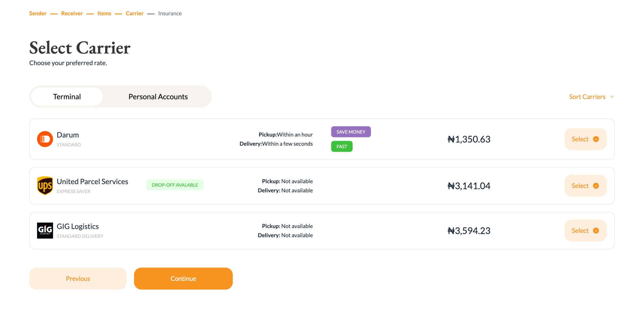Select the Darum standard rate
644x312 pixels.
click(x=586, y=139)
